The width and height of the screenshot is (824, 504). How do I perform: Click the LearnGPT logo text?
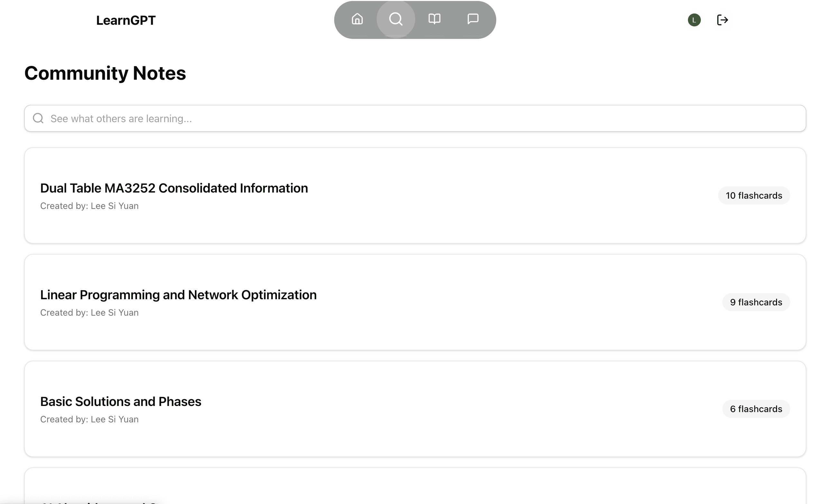pyautogui.click(x=126, y=20)
